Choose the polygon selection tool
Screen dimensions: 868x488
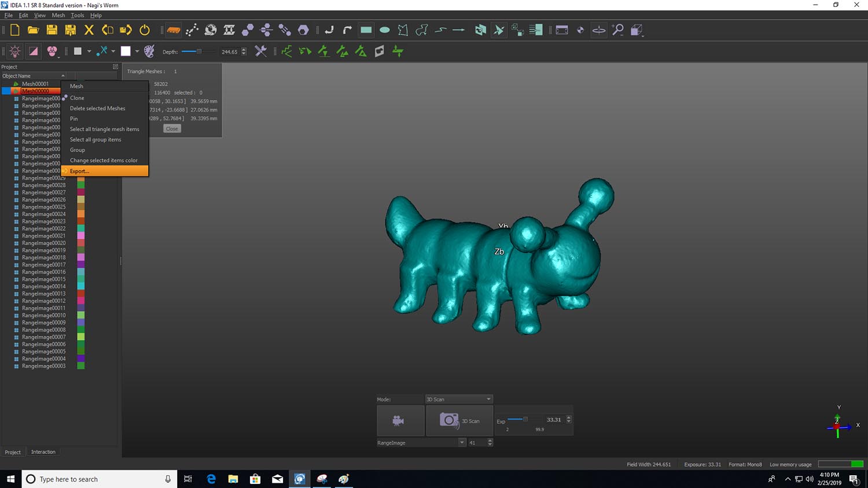403,30
